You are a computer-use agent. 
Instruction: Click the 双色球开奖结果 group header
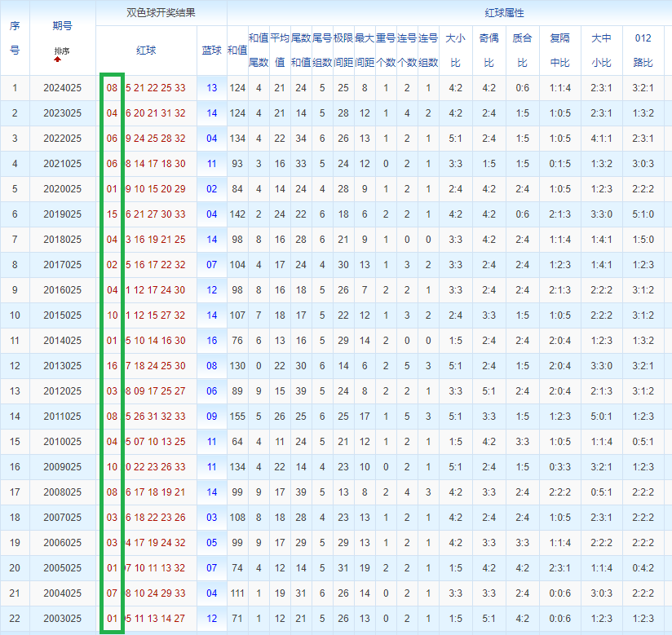tap(161, 13)
